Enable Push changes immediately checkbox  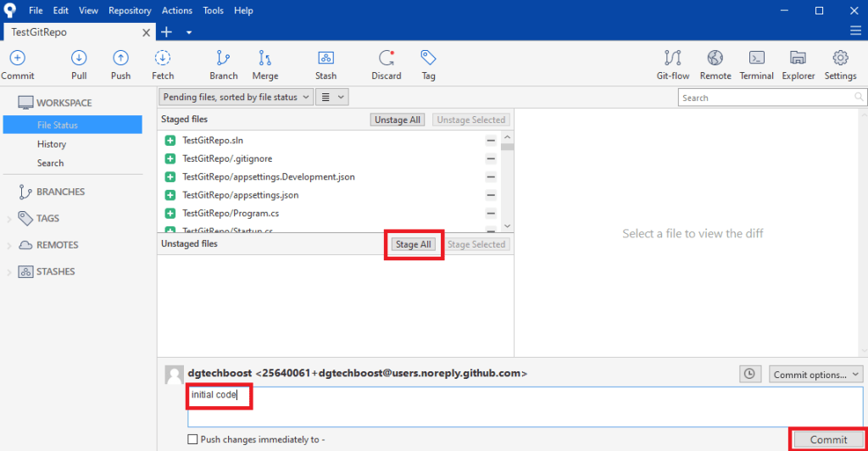click(x=193, y=440)
